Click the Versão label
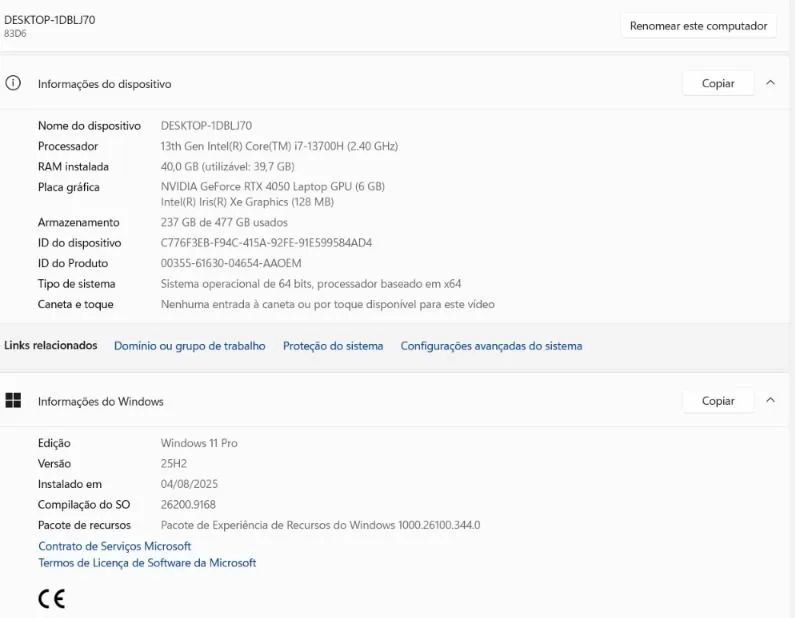 [54, 463]
